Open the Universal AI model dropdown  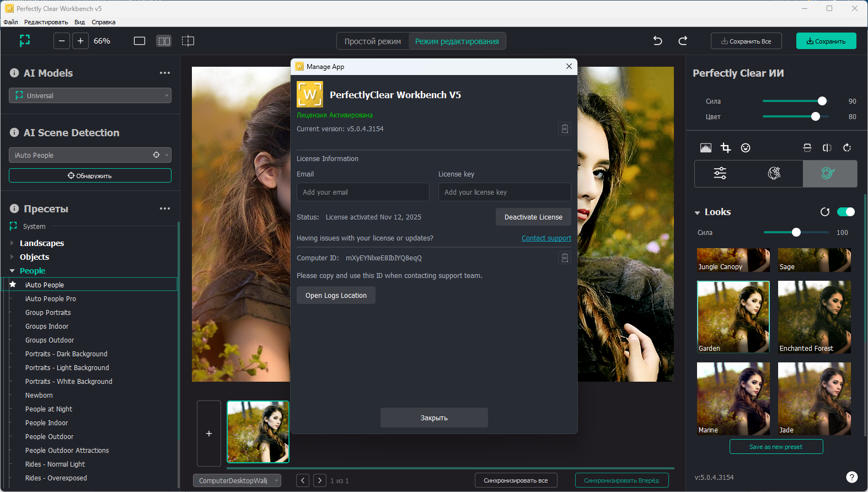[x=90, y=96]
